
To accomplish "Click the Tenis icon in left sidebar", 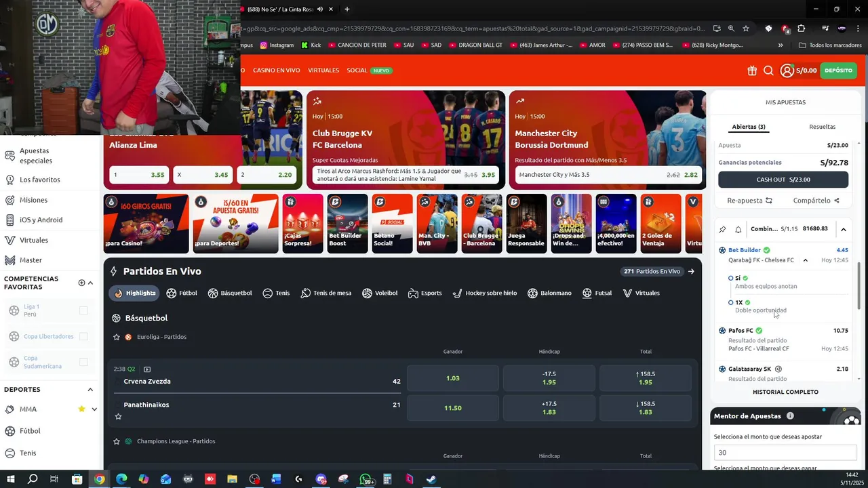I will tap(9, 453).
